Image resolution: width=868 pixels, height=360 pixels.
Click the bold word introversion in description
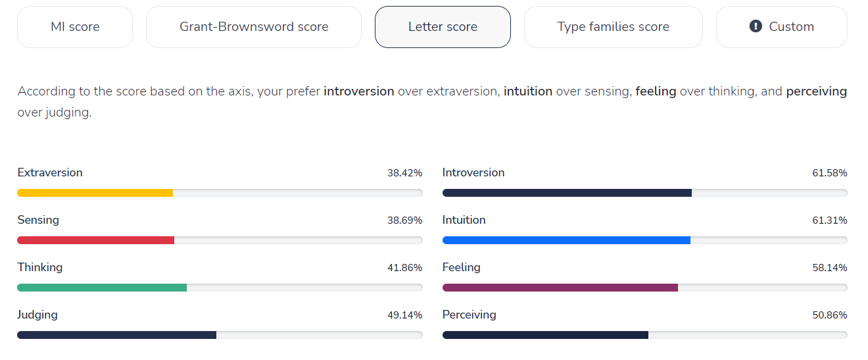[x=358, y=91]
